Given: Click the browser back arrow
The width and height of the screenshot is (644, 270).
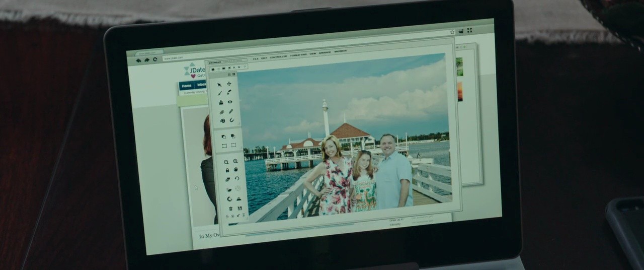Looking at the screenshot, I should pos(138,60).
